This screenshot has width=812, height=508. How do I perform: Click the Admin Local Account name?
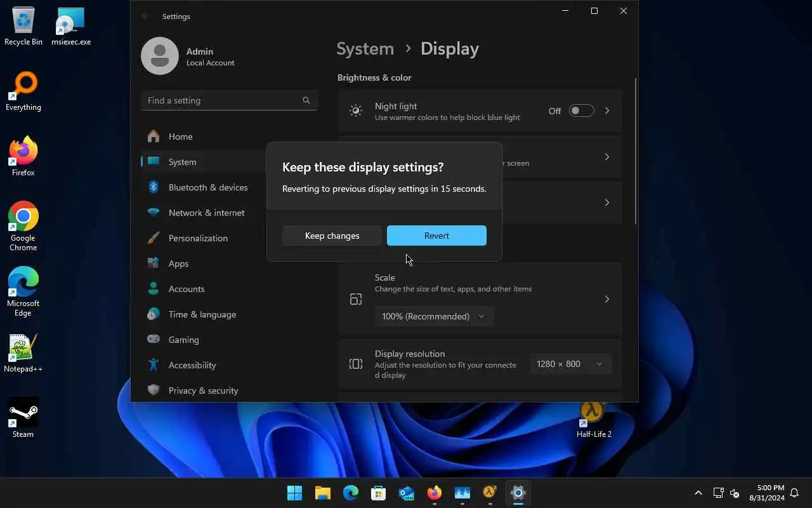[x=211, y=57]
